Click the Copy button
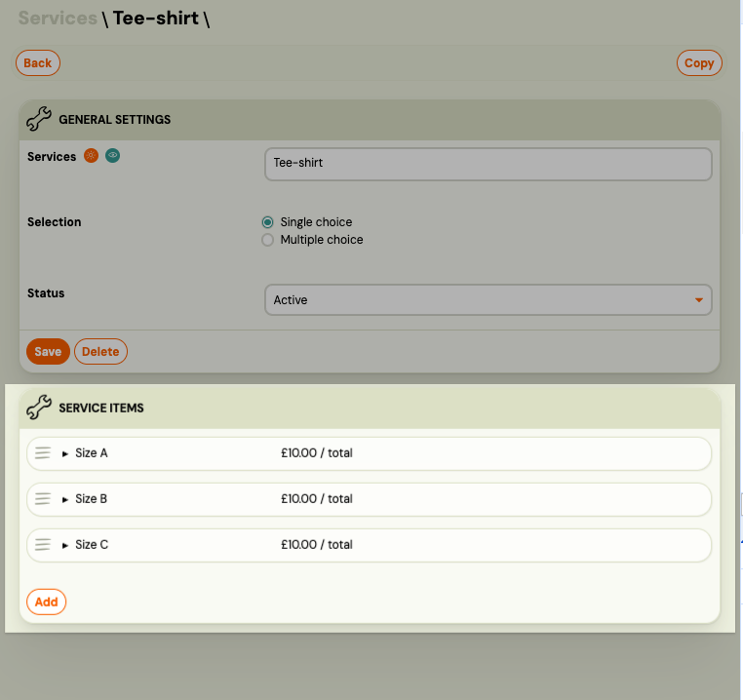 [699, 63]
